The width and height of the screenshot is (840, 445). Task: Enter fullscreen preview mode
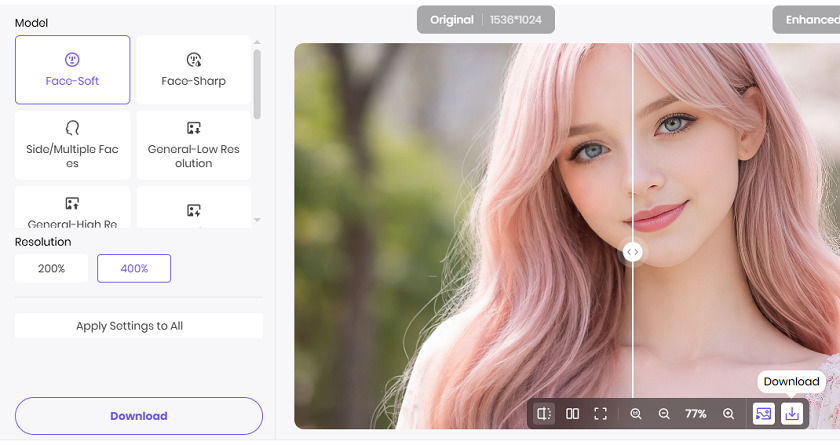[x=601, y=413]
